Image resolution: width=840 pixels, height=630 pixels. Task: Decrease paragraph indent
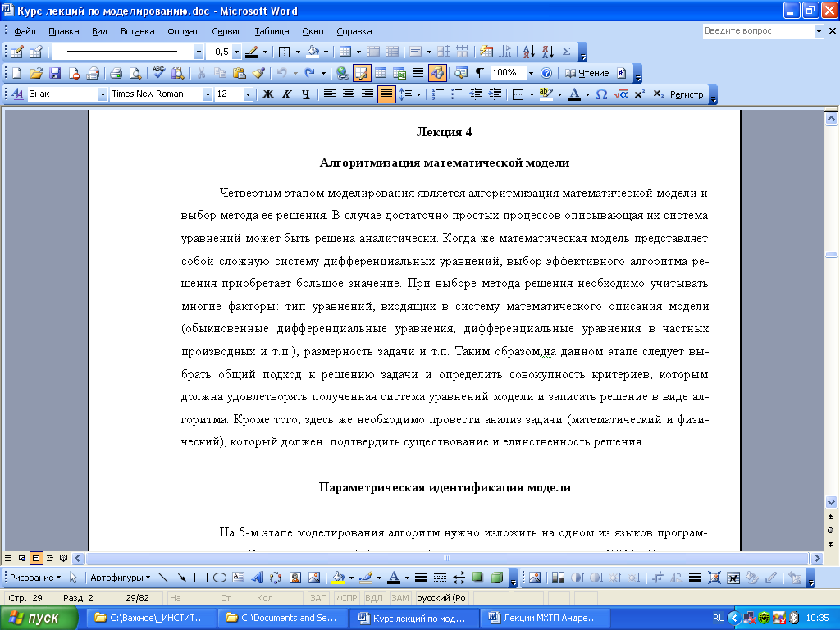[x=476, y=94]
